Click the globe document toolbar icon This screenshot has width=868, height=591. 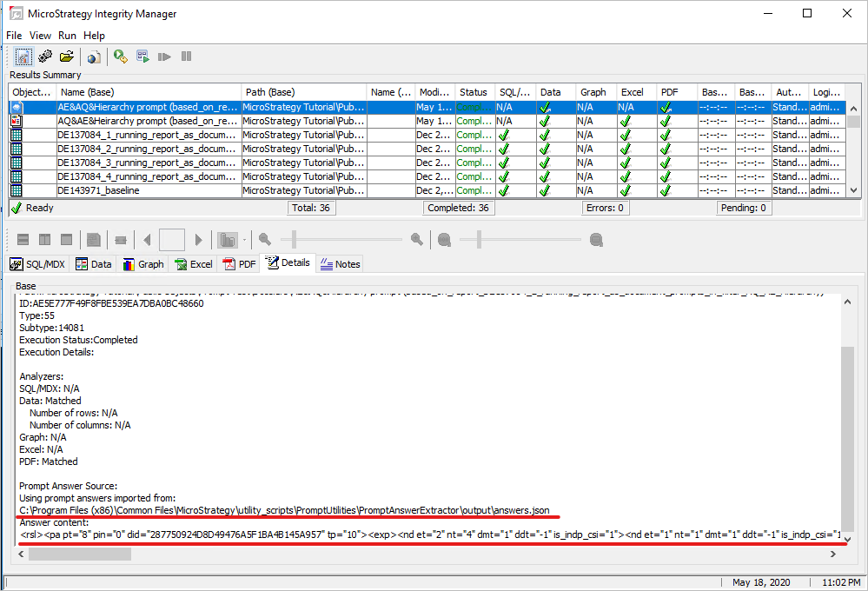click(x=94, y=56)
